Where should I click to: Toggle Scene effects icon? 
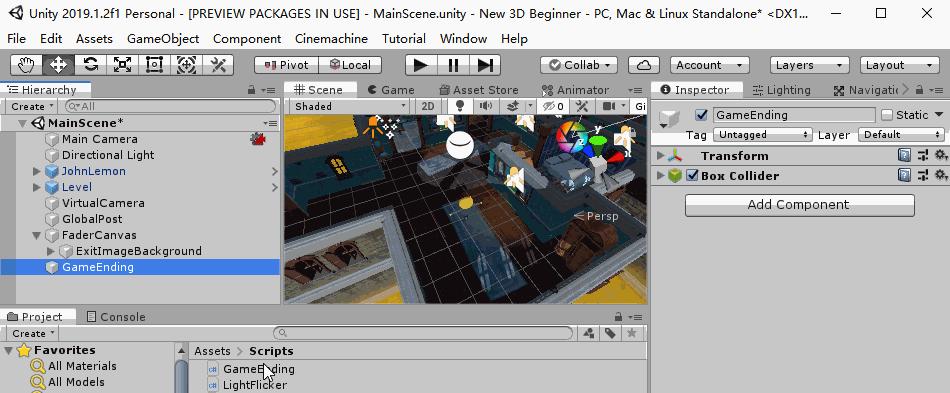[512, 107]
